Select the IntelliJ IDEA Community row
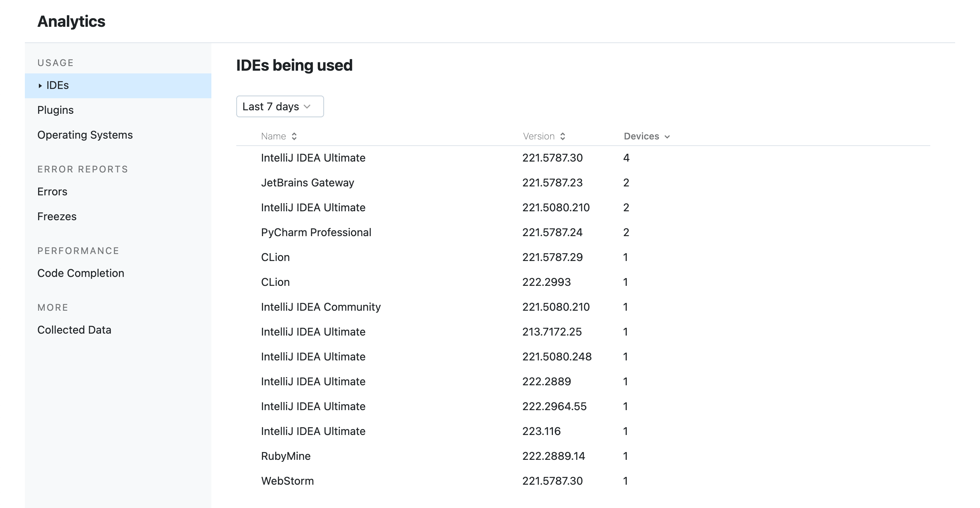Image resolution: width=980 pixels, height=508 pixels. (x=321, y=306)
